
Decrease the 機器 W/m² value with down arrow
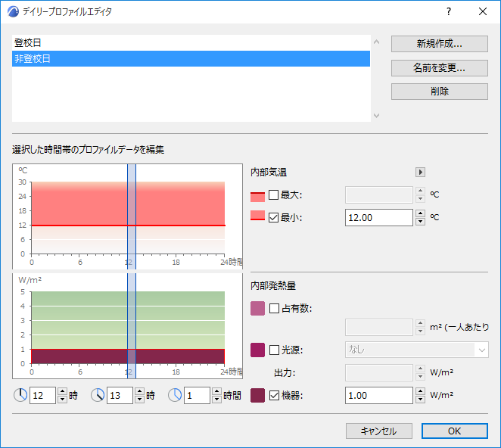click(420, 400)
